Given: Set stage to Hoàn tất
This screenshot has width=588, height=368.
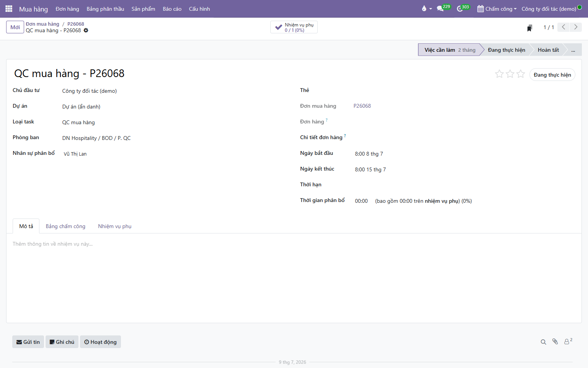Looking at the screenshot, I should click(548, 50).
